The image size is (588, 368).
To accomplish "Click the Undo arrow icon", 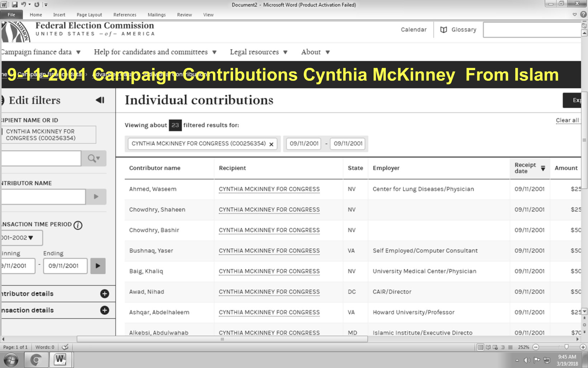I will click(x=24, y=5).
